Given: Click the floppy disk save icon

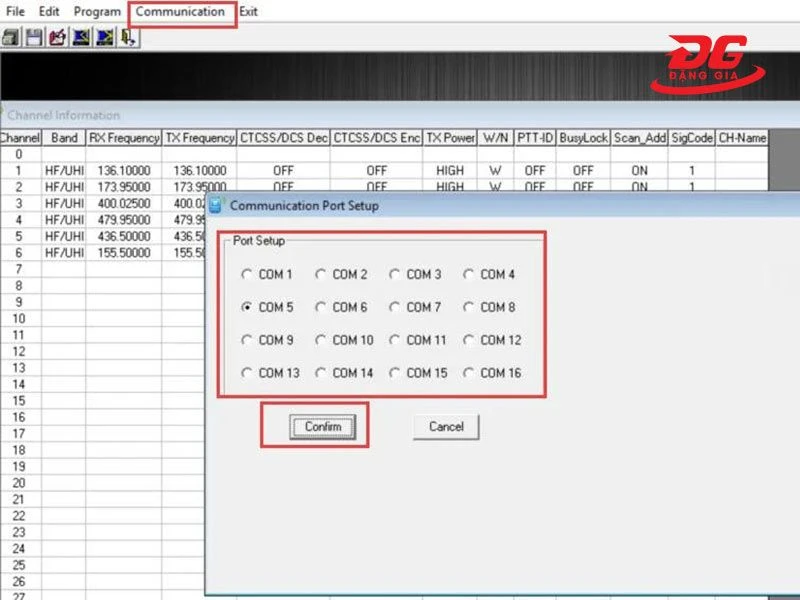Looking at the screenshot, I should click(34, 38).
